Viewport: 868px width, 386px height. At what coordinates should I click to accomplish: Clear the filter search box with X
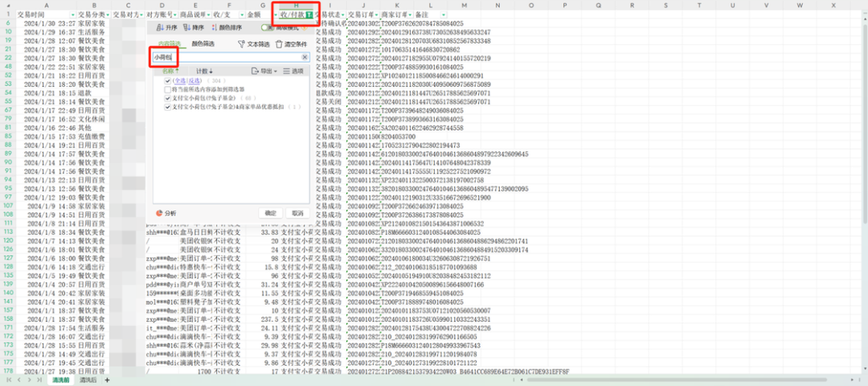coord(305,57)
